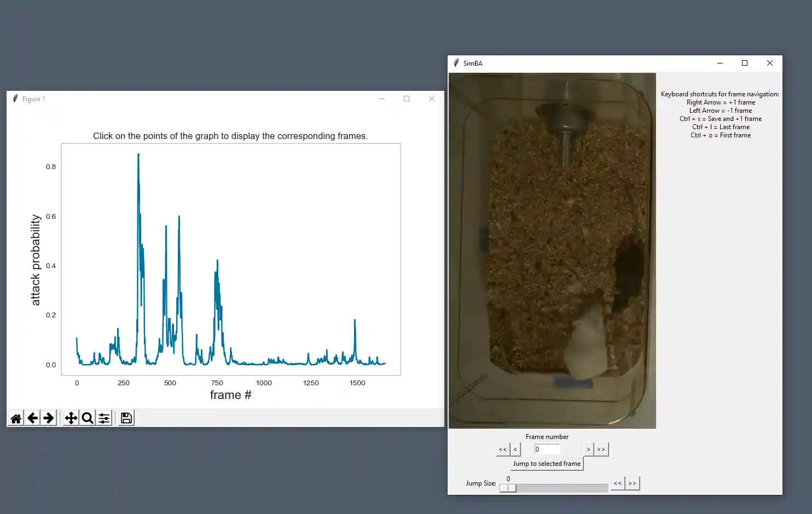Decrease jump with double-left arrow beside slider
Viewport: 812px width, 514px height.
(618, 483)
